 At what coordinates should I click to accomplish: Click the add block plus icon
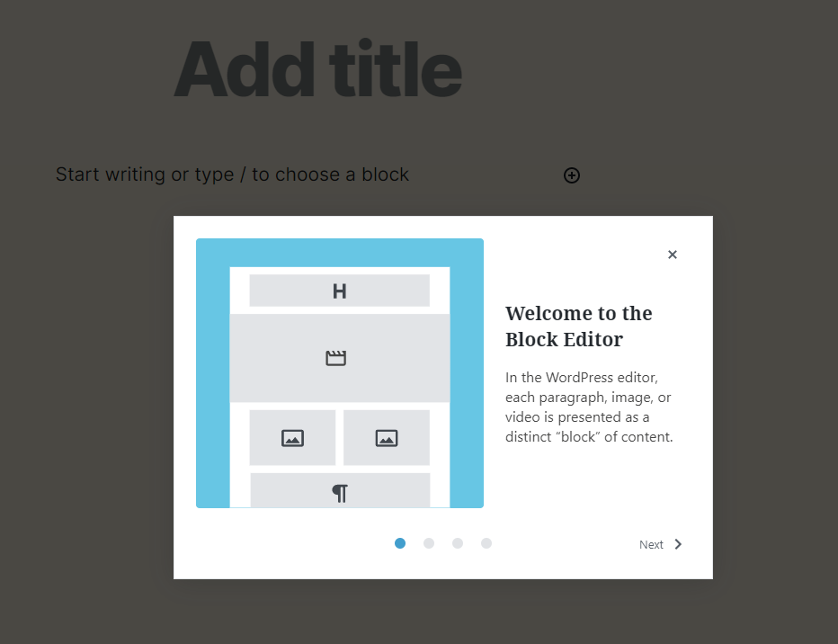571,175
